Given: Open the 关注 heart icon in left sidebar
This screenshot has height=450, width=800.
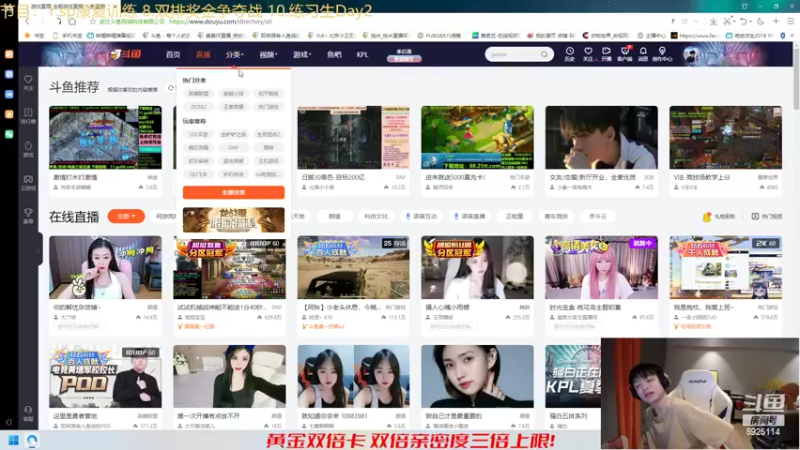Looking at the screenshot, I should tap(28, 82).
